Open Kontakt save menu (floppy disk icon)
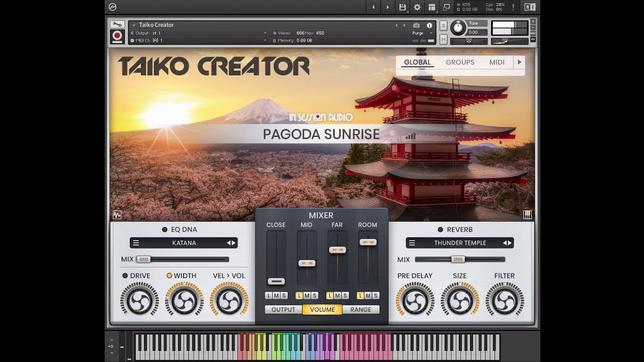The width and height of the screenshot is (644, 362). pyautogui.click(x=403, y=7)
